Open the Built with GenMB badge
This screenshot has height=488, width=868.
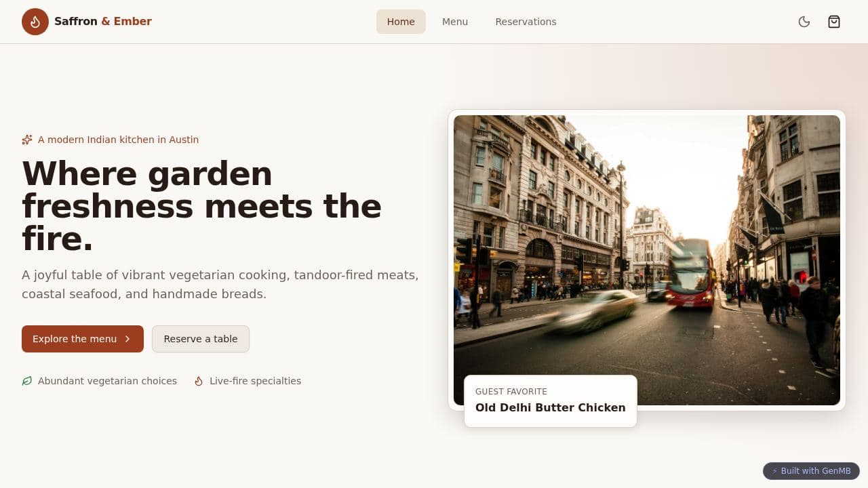(x=811, y=471)
